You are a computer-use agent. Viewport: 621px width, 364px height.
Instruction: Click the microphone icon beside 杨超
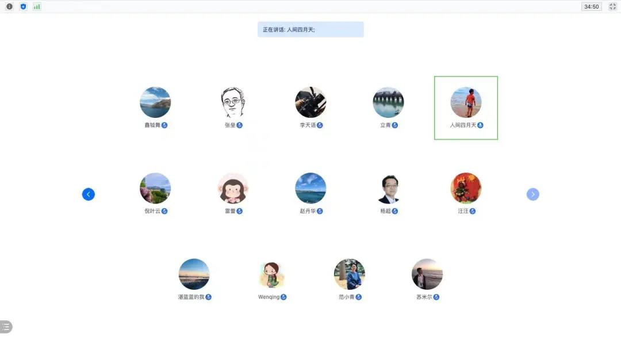pos(395,211)
